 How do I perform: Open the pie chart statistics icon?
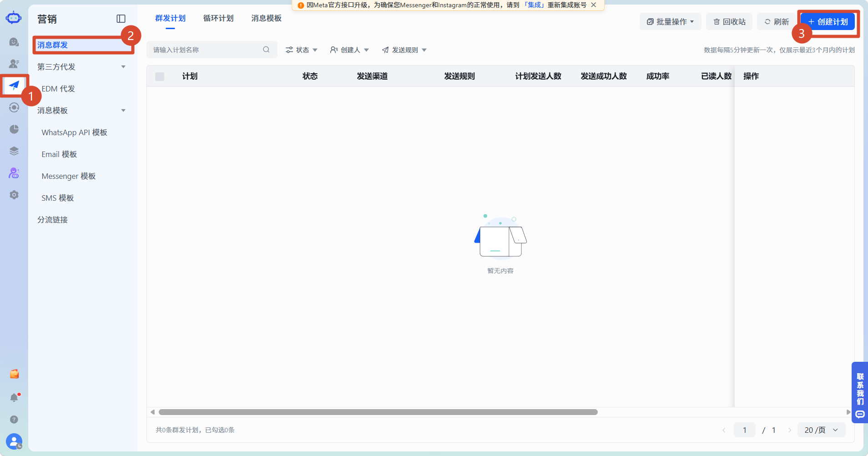coord(14,129)
